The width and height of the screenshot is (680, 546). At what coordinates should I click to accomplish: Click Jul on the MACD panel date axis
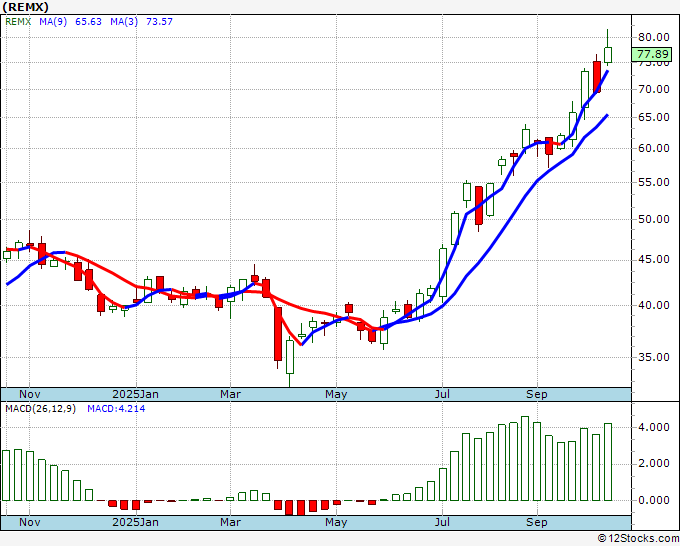point(442,522)
